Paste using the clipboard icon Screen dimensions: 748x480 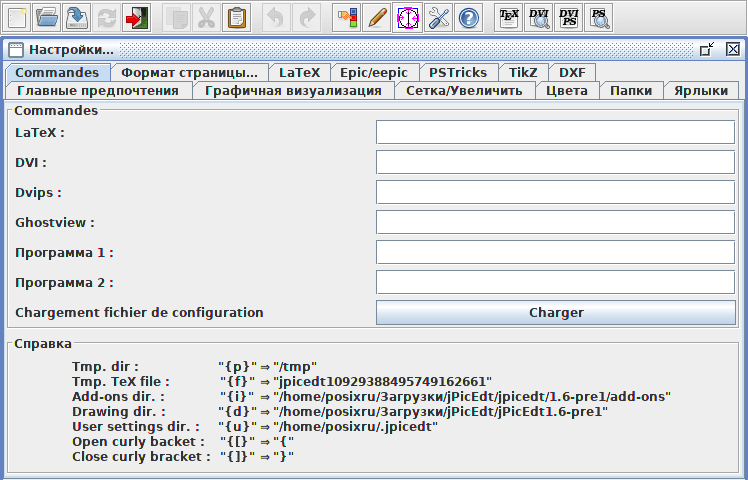point(236,18)
